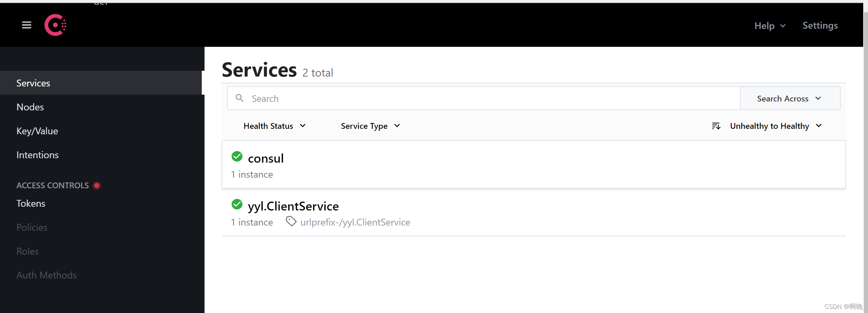Open the Help menu
Screen dimensions: 868x313
[x=770, y=25]
